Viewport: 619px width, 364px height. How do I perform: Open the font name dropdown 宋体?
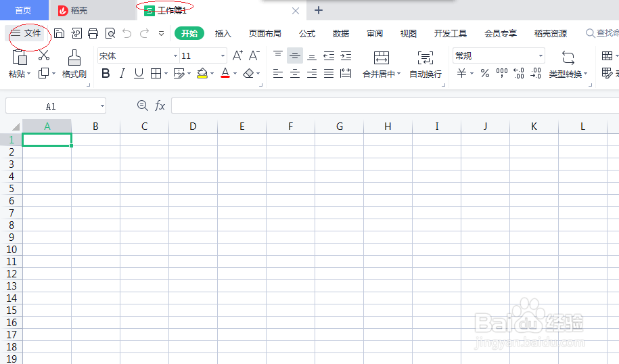coord(175,56)
